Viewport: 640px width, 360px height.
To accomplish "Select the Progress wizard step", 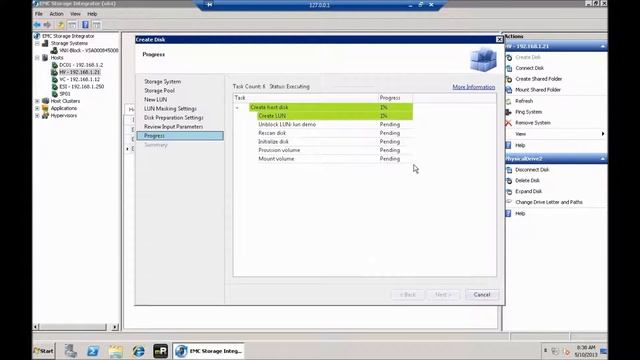I will tap(180, 136).
